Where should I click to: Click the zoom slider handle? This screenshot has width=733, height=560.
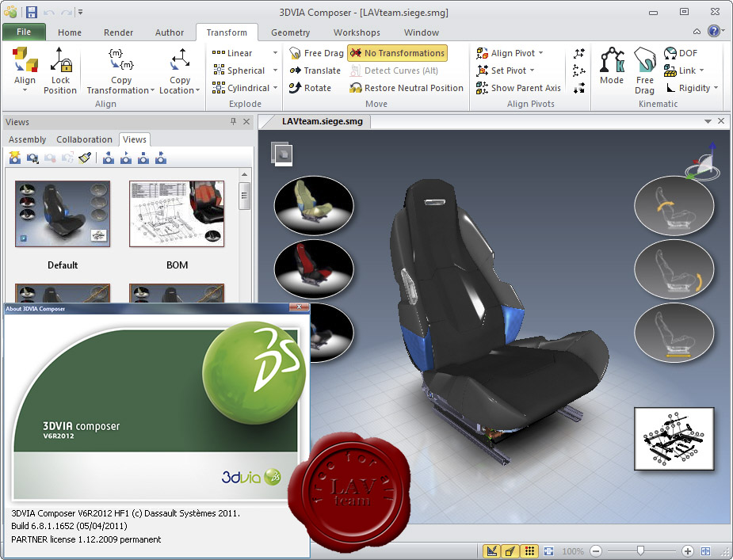coord(641,551)
